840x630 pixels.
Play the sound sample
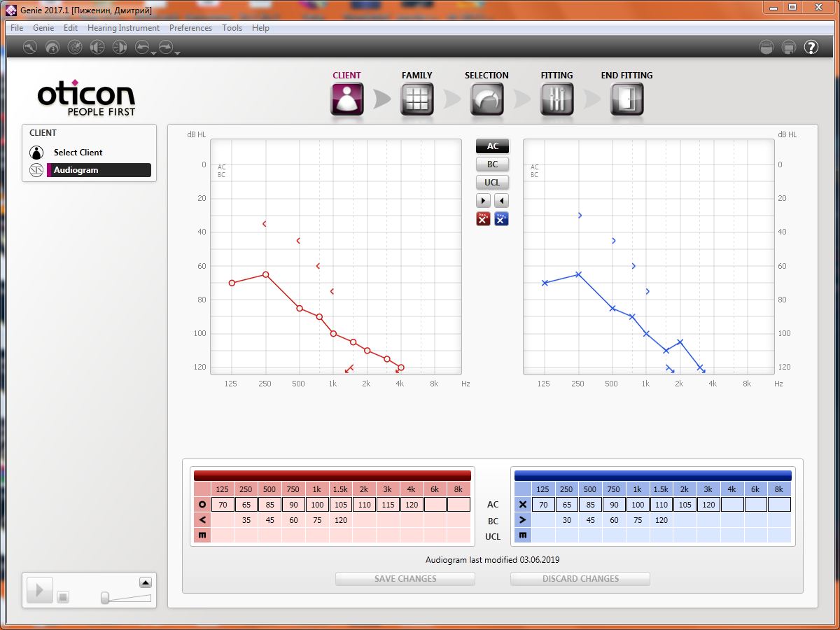click(x=39, y=591)
